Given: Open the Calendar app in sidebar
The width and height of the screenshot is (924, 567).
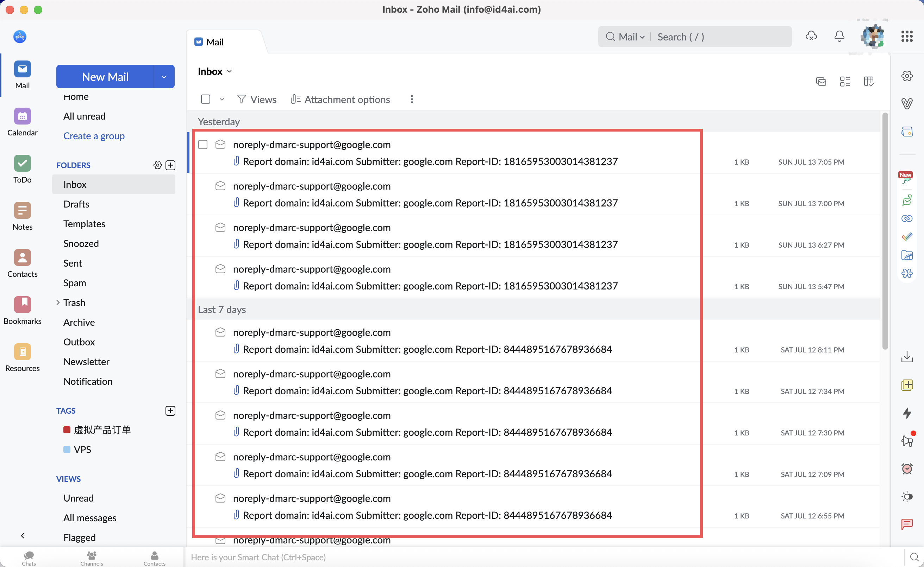Looking at the screenshot, I should (22, 117).
